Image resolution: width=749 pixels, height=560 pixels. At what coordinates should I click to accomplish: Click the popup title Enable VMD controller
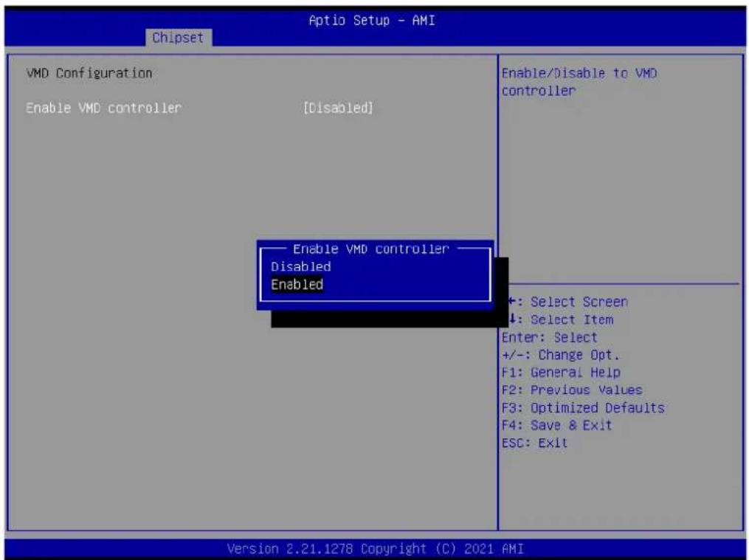click(x=371, y=249)
